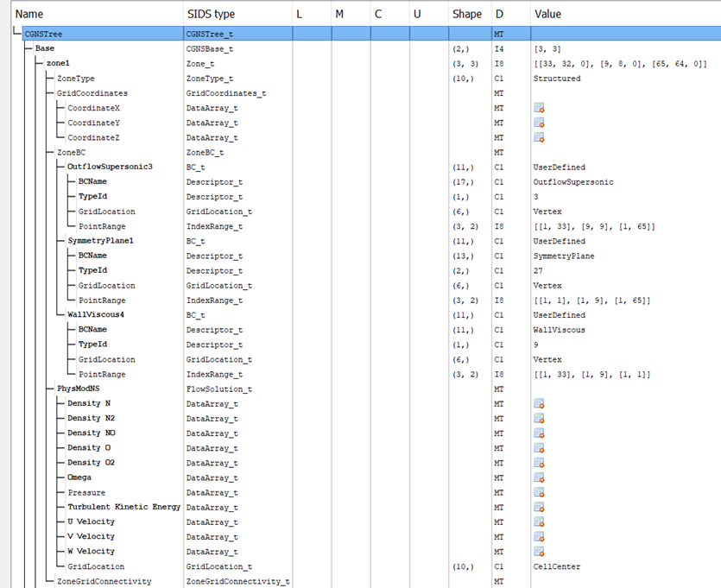Click the CellCenter value cell
Image resolution: width=721 pixels, height=588 pixels.
pyautogui.click(x=557, y=567)
